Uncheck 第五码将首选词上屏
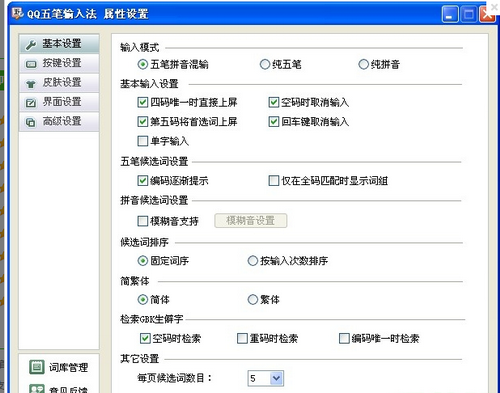This screenshot has width=500, height=393. point(143,122)
